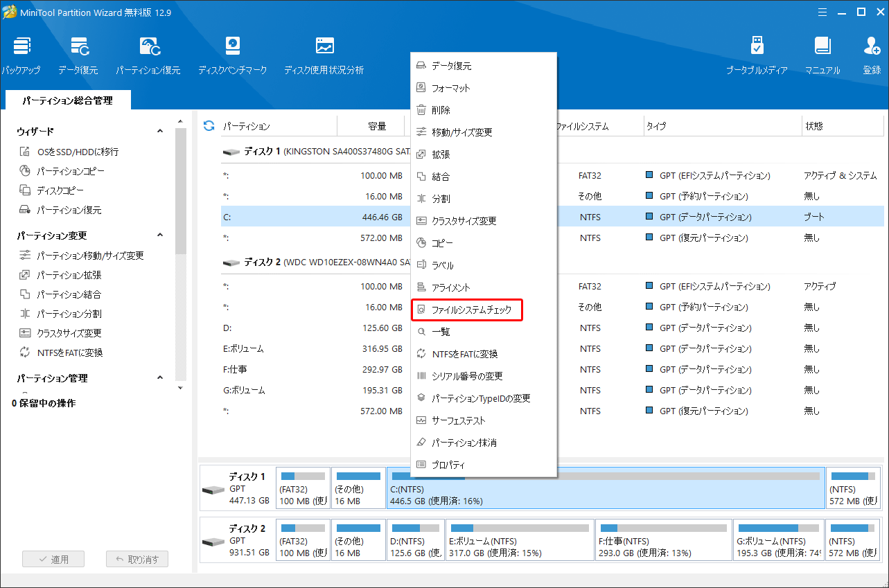
Task: Select ディスク 1 KINGSTON header row
Action: click(x=552, y=150)
